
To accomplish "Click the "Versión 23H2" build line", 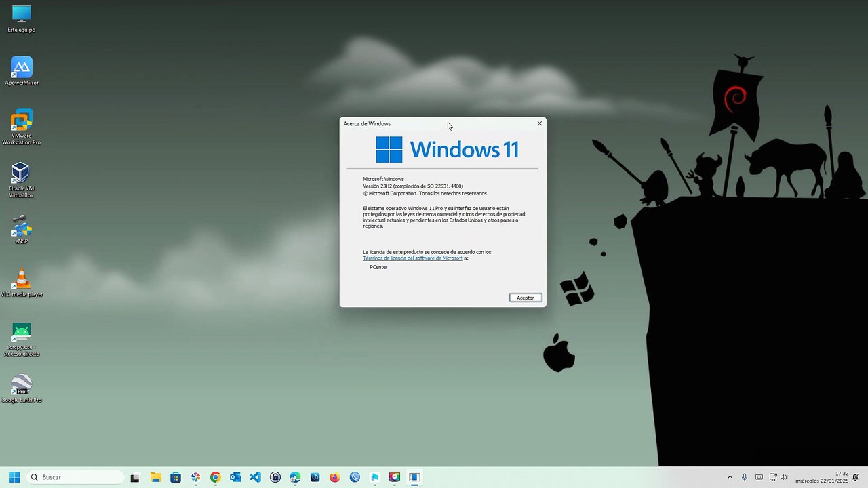I will point(413,186).
